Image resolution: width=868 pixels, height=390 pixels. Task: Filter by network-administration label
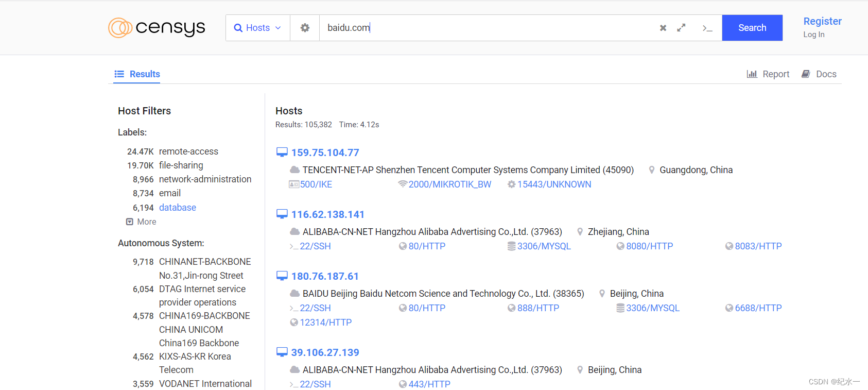[x=205, y=179]
